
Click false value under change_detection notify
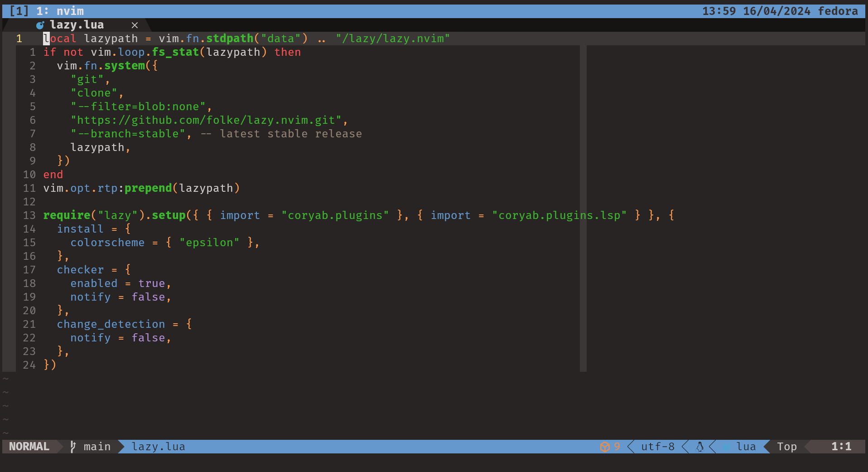click(x=148, y=338)
